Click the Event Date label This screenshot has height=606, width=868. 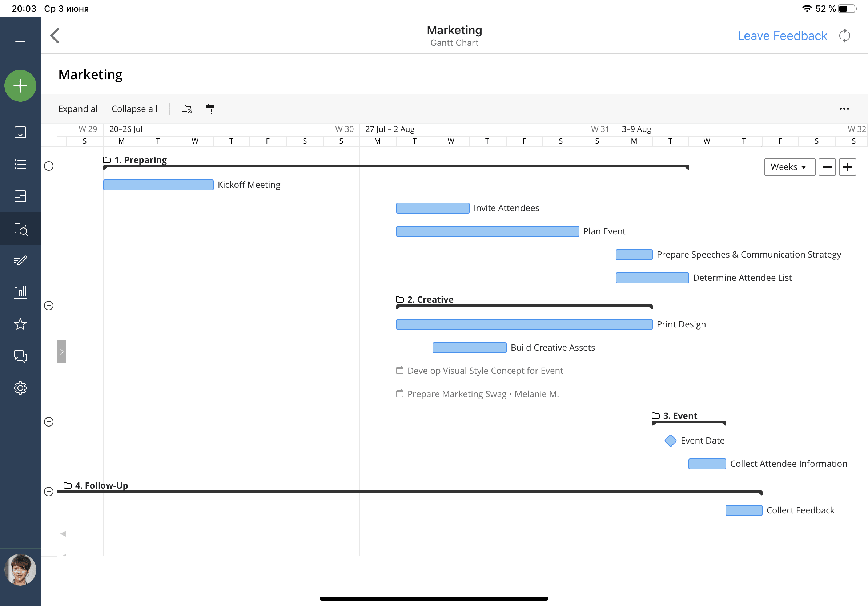click(x=702, y=441)
